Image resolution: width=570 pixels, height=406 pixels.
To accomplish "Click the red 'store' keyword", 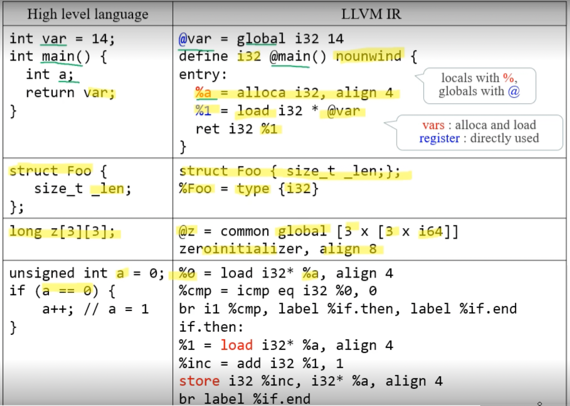I will tap(199, 381).
